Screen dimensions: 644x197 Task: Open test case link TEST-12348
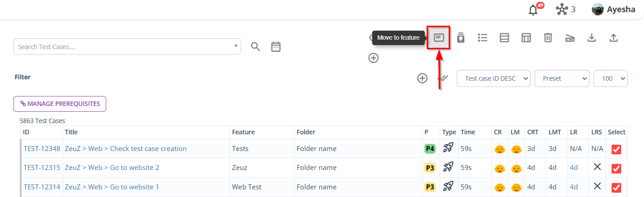(x=42, y=149)
